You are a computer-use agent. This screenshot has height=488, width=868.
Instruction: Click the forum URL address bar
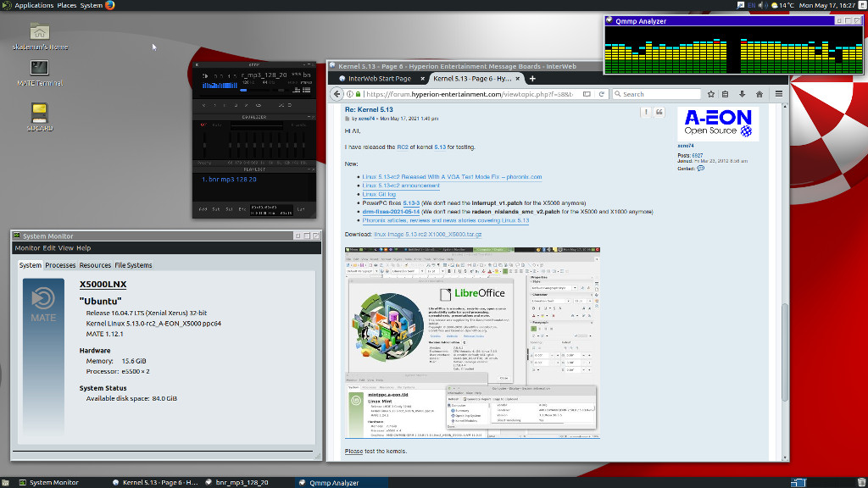[x=470, y=94]
